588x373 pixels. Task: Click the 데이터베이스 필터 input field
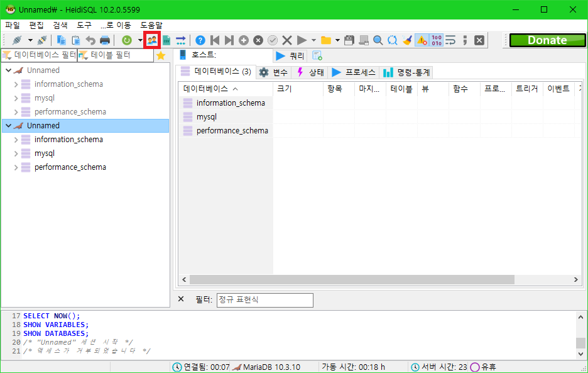point(39,55)
